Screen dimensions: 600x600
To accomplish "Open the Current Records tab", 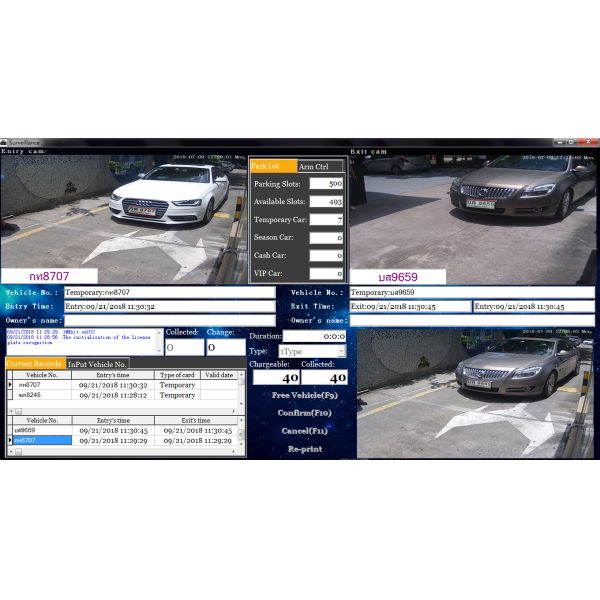I will tap(35, 364).
